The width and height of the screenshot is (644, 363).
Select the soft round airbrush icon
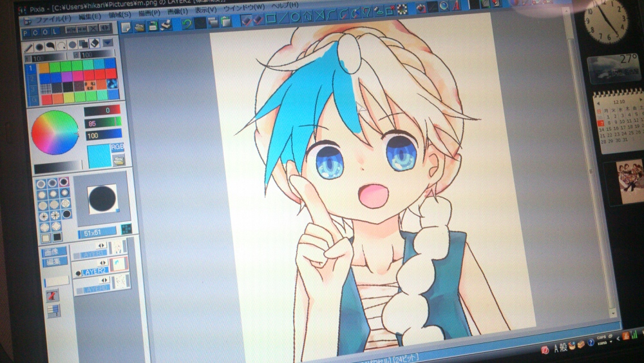point(39,47)
